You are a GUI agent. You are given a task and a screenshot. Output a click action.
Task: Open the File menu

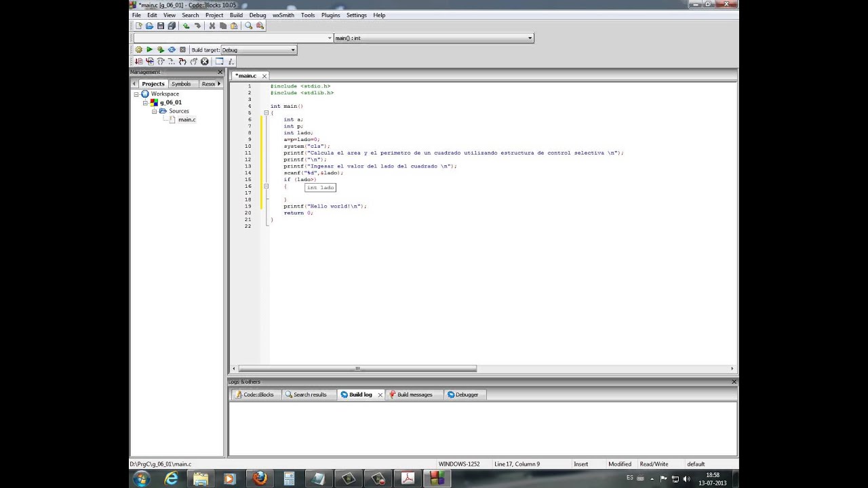136,15
